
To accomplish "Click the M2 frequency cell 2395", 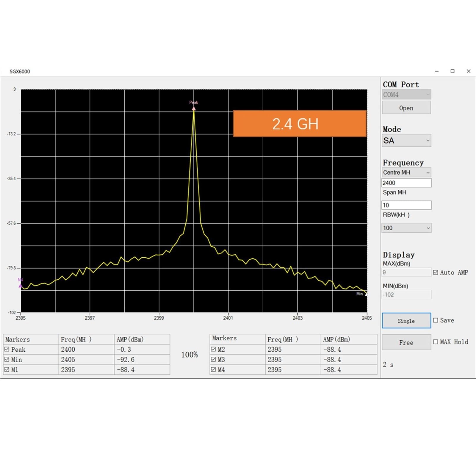I will click(293, 349).
